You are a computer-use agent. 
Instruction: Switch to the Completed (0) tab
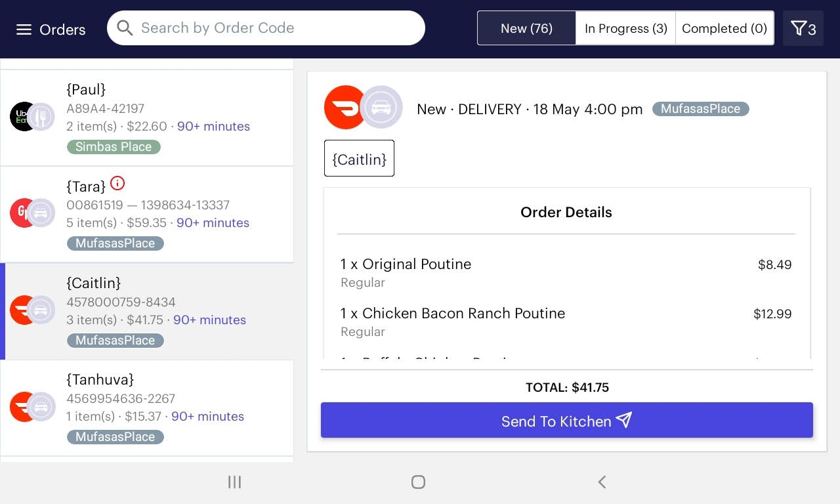tap(724, 28)
